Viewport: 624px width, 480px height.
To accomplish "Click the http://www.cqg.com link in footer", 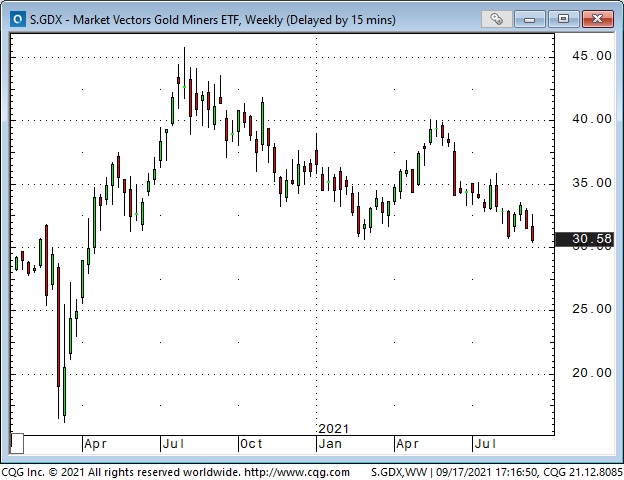I will 297,472.
